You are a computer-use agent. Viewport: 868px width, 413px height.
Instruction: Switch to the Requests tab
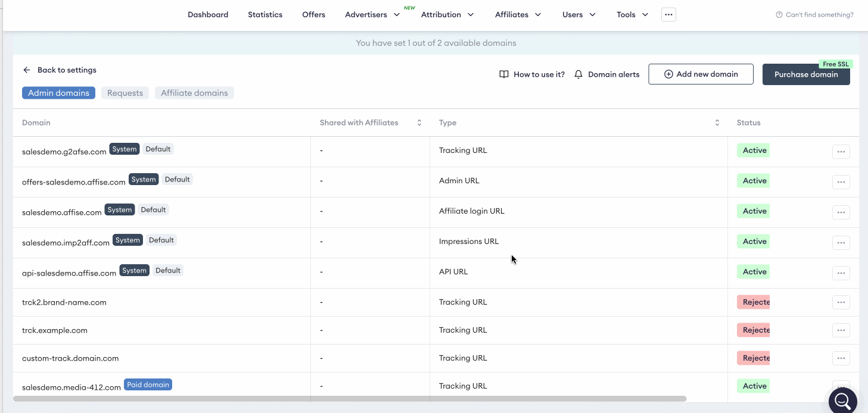pyautogui.click(x=125, y=93)
